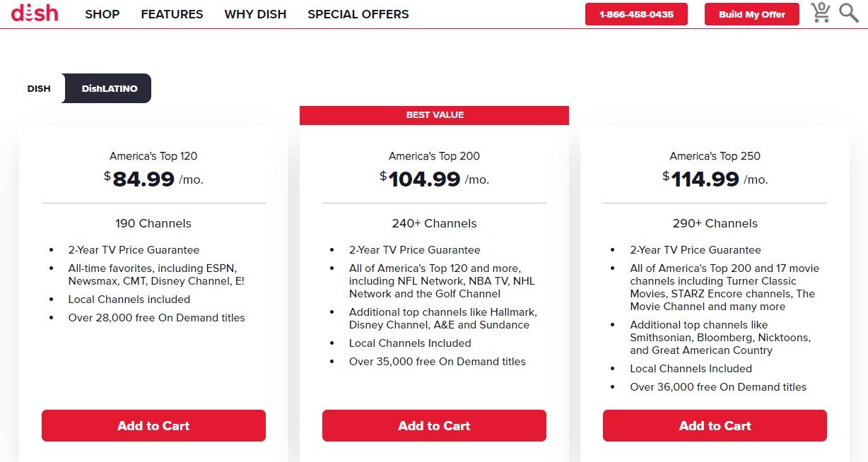Image resolution: width=868 pixels, height=462 pixels.
Task: Open the shopping cart icon
Action: [820, 13]
